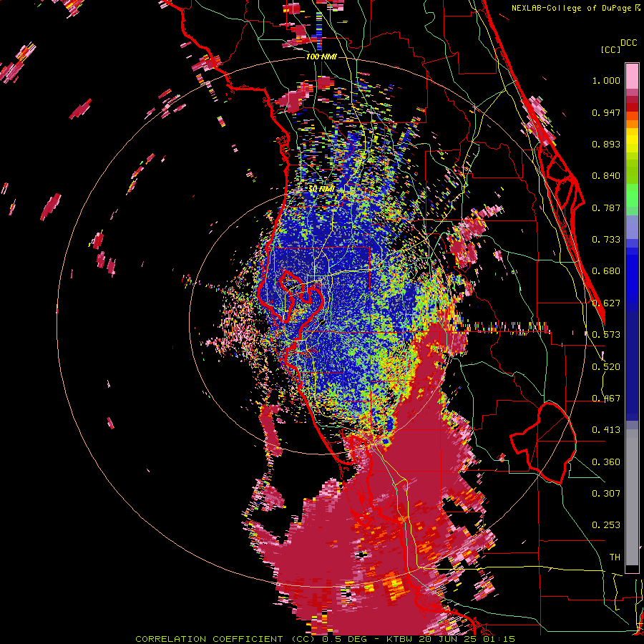This screenshot has height=644, width=644.
Task: Pick the pink top segment of color bar
Action: [632, 76]
